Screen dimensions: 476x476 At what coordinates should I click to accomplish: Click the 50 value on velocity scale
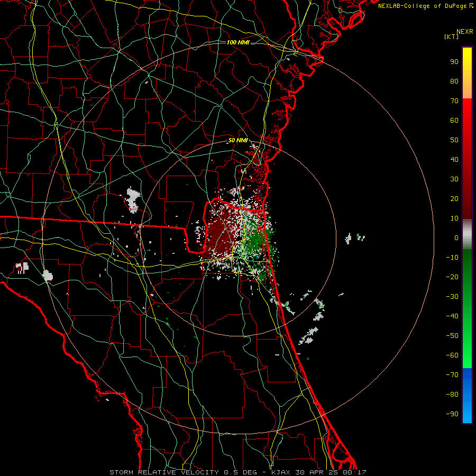tap(454, 140)
